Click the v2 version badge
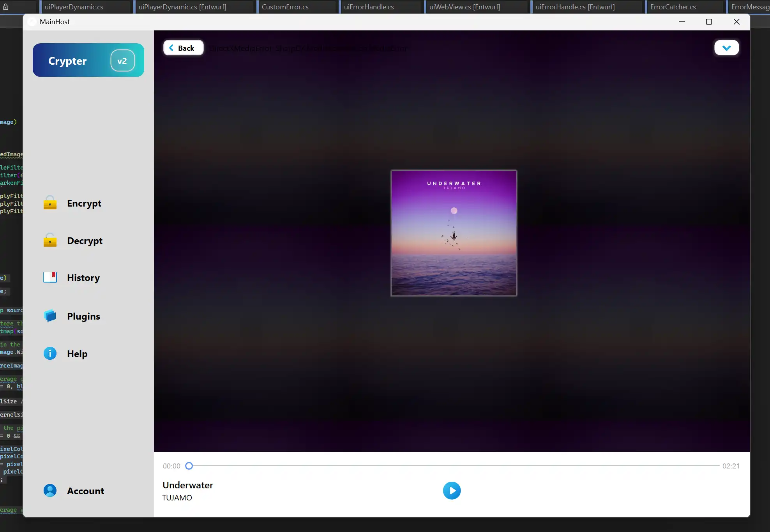 [x=122, y=61]
